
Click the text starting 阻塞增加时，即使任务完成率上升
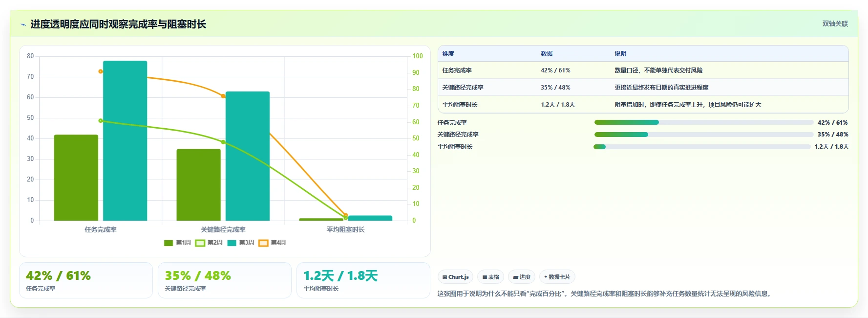(x=688, y=105)
